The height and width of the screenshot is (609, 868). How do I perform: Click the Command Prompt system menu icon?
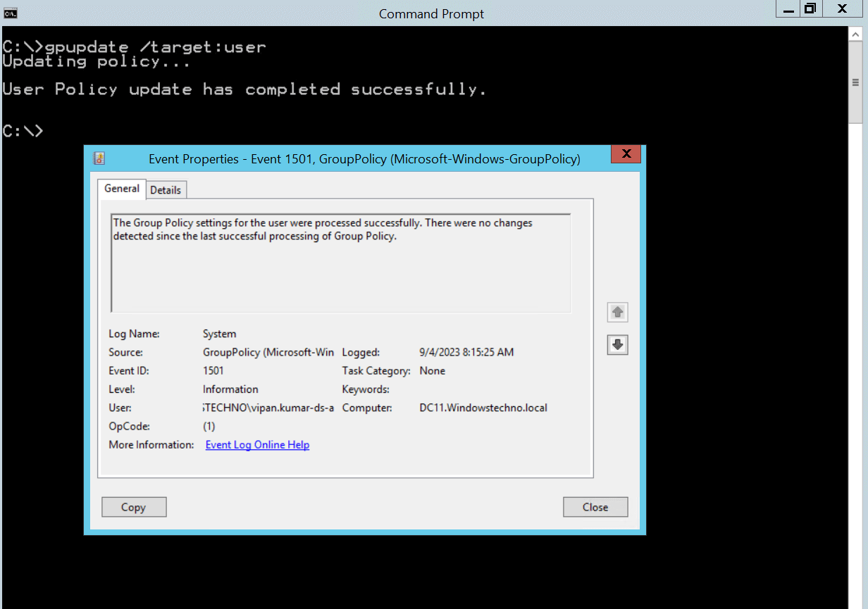(11, 13)
